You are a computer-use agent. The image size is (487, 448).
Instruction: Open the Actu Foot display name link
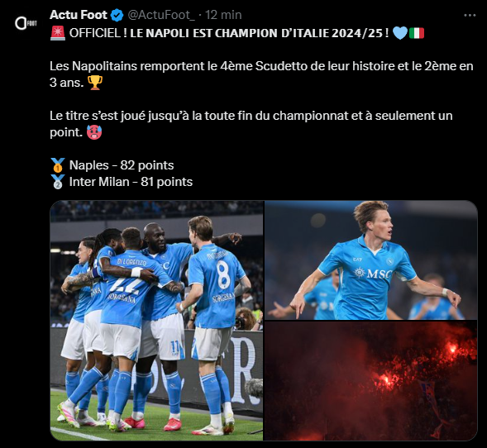(79, 15)
